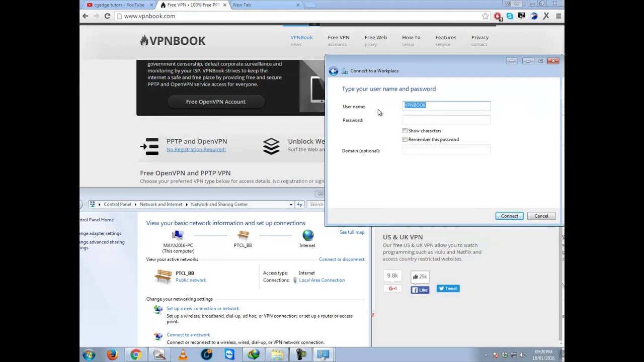Click the refresh button in Control Panel address bar
Screen dimensions: 644x362
pyautogui.click(x=299, y=204)
